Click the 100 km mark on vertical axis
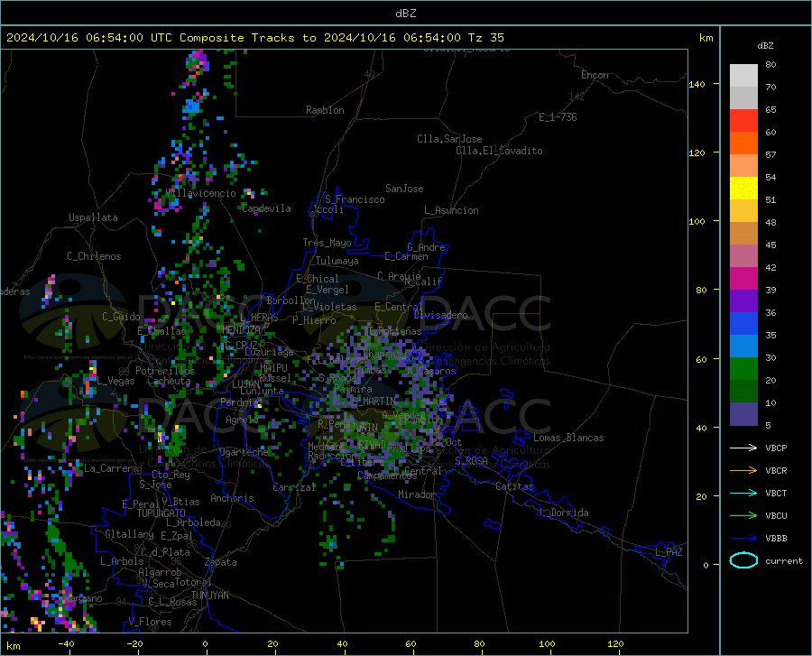 [697, 221]
